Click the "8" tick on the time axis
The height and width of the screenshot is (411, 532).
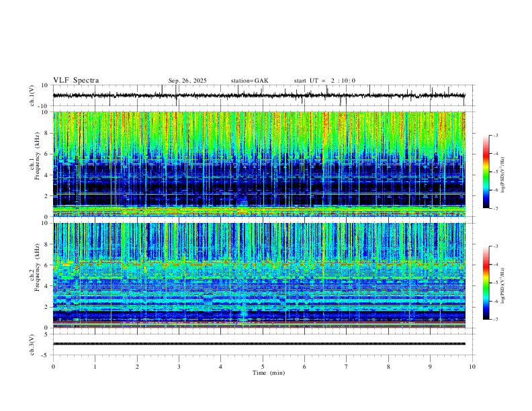pos(388,367)
